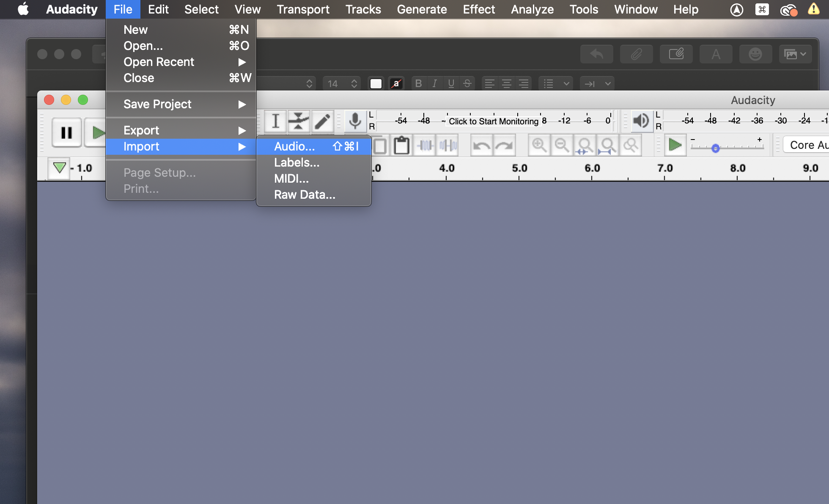Screen dimensions: 829x504
Task: Choose MIDI... from Import submenu
Action: click(314, 178)
